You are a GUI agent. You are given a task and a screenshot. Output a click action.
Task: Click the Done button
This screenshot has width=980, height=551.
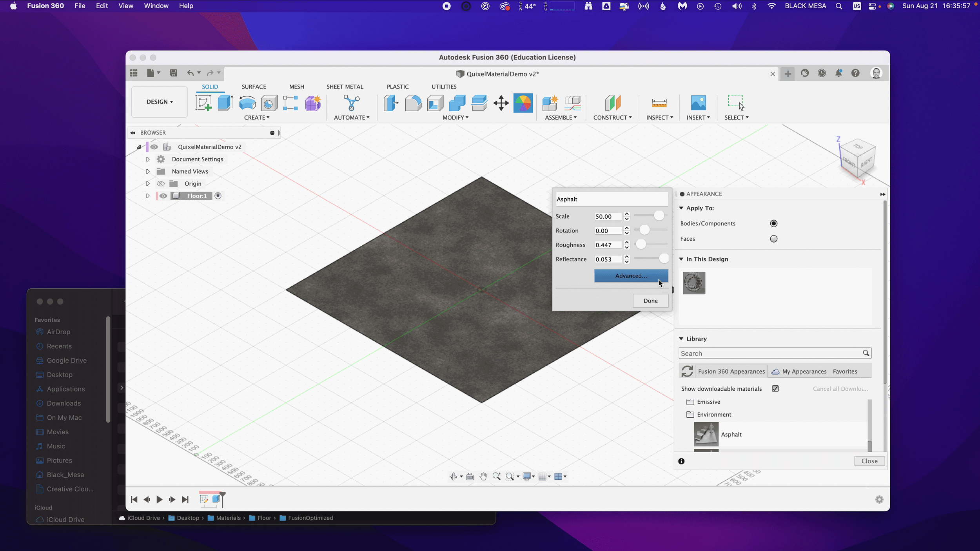click(650, 301)
